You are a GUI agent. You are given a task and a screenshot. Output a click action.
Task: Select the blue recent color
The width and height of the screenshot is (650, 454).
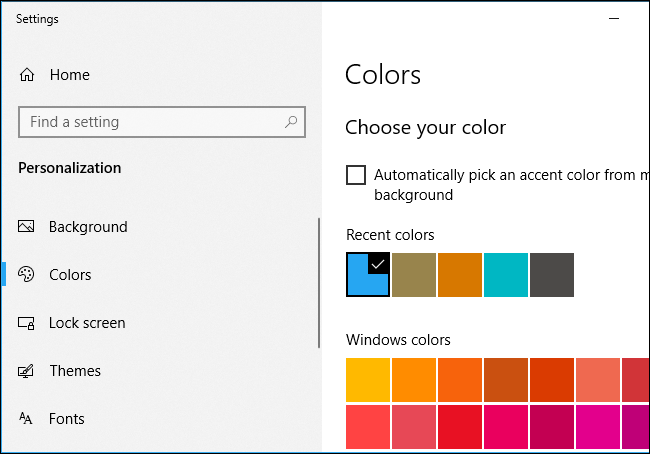click(x=368, y=274)
